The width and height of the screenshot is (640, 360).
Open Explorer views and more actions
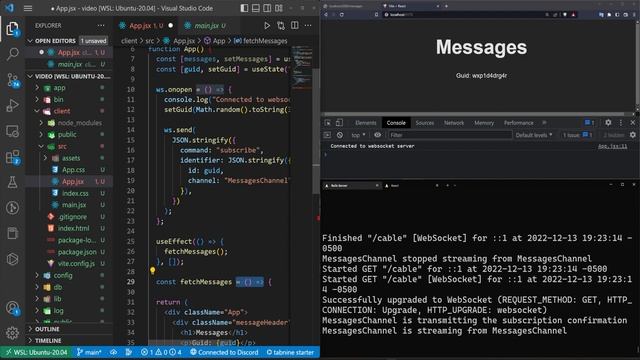tap(101, 25)
